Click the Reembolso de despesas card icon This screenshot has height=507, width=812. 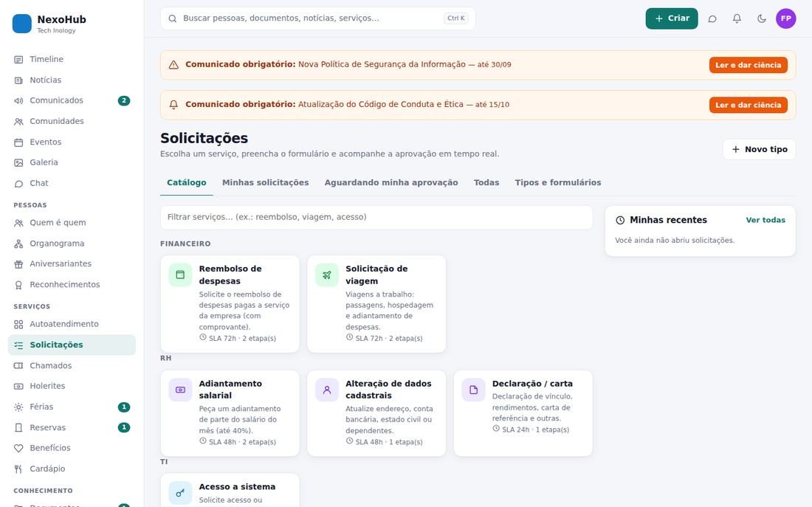[180, 275]
